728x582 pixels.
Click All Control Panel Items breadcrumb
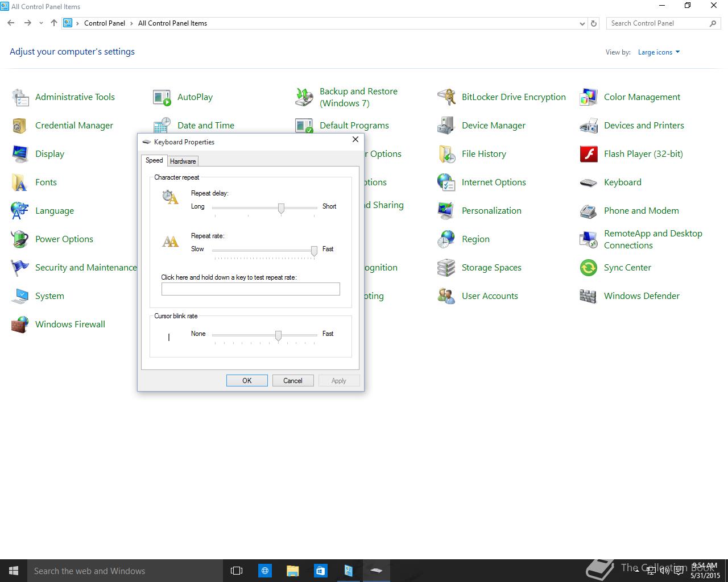pyautogui.click(x=172, y=23)
